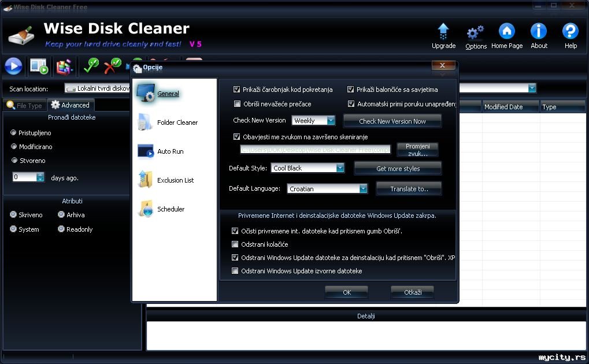The width and height of the screenshot is (589, 364).
Task: Click the Atributi section label
Action: [72, 201]
